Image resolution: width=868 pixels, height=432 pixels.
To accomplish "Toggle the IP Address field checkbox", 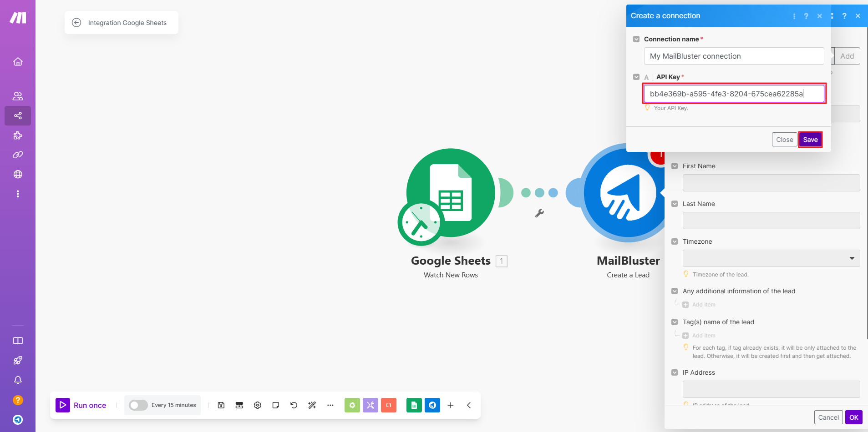I will click(x=675, y=372).
